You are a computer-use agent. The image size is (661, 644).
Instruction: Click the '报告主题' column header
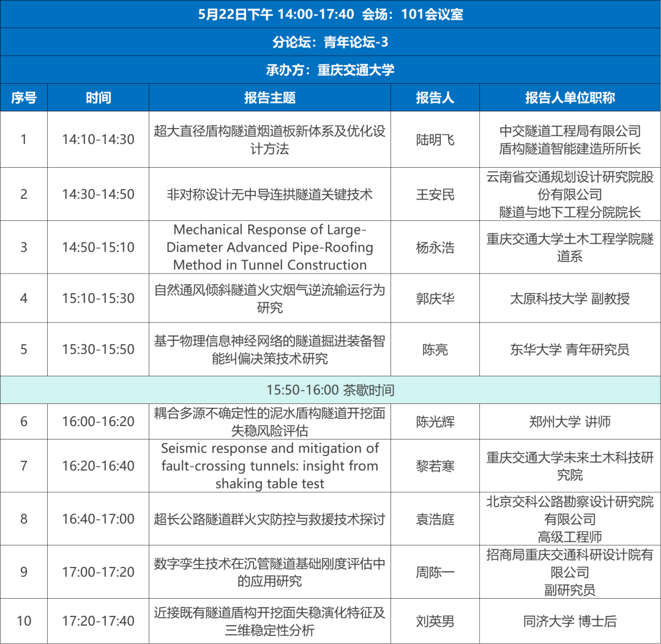270,97
